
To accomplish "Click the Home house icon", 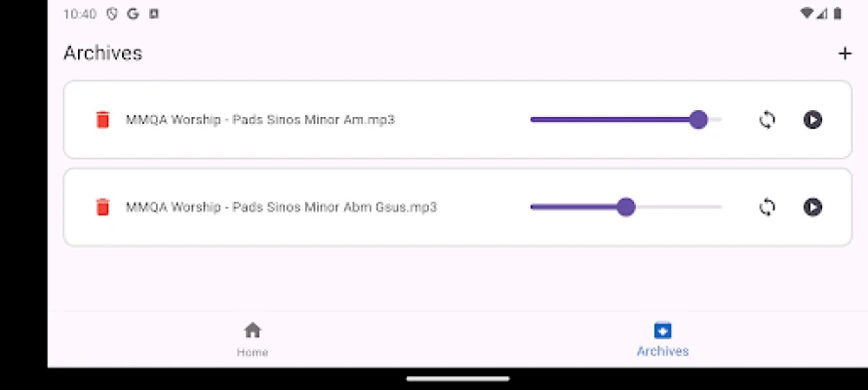I will (x=253, y=331).
